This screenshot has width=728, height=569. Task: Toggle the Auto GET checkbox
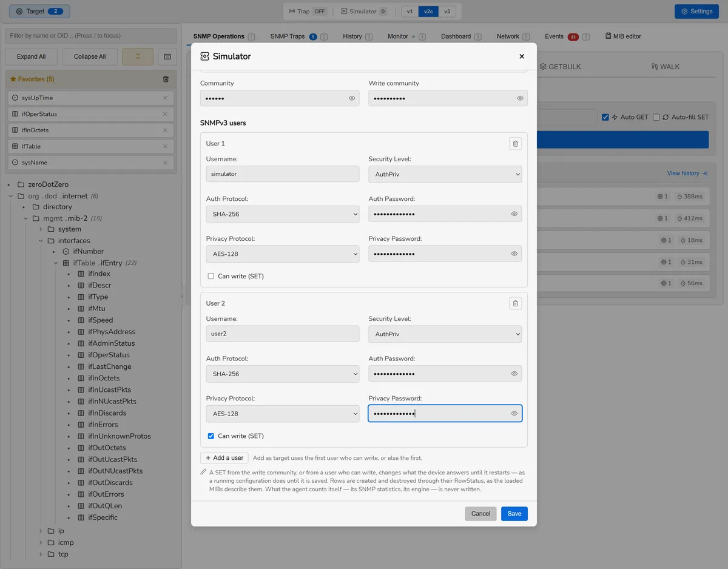coord(605,117)
